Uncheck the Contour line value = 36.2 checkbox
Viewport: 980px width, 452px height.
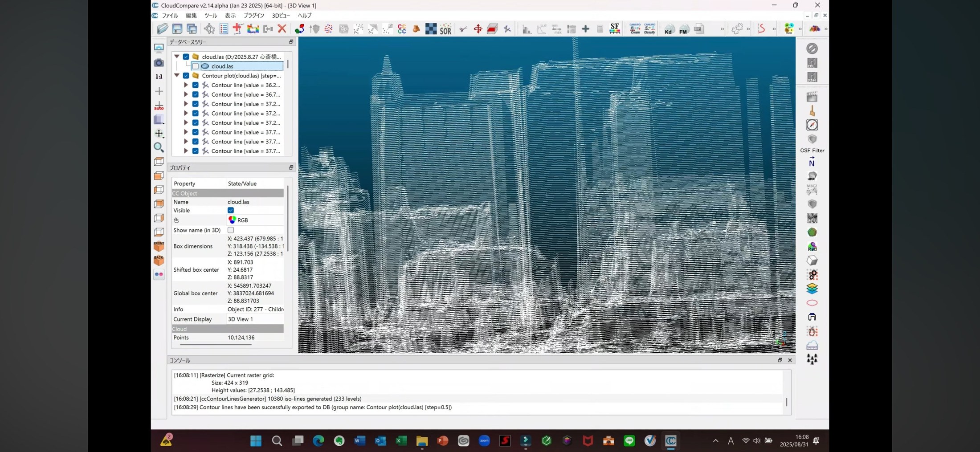click(195, 85)
